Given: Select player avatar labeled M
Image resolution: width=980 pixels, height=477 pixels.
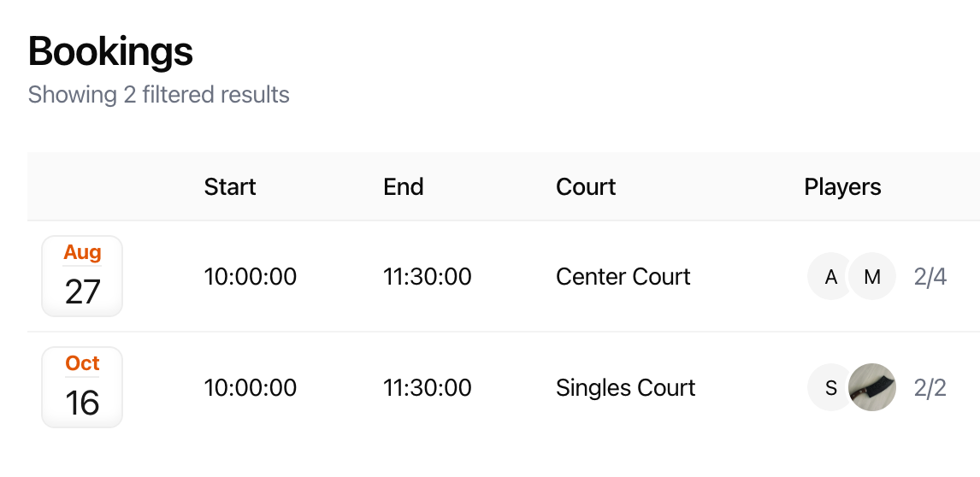Looking at the screenshot, I should 872,277.
